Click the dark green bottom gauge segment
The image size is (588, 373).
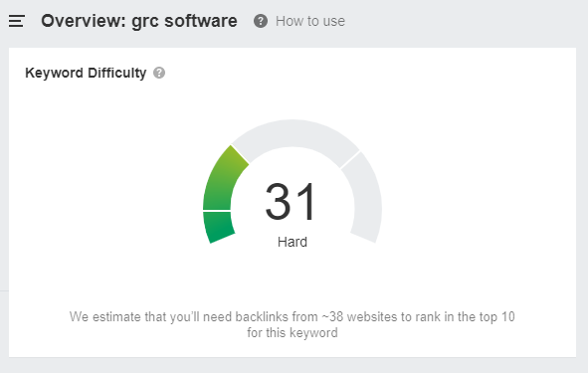218,227
